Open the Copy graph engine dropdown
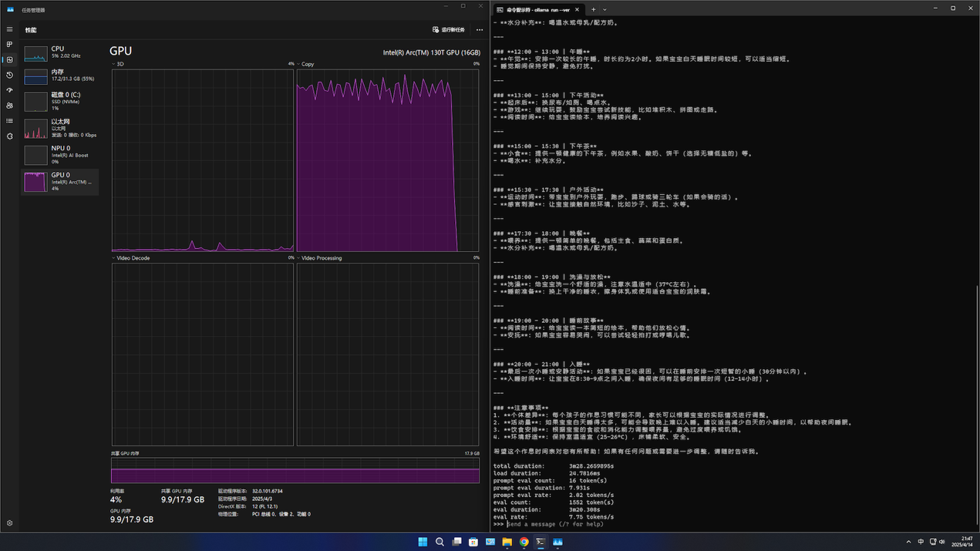This screenshot has width=980, height=551. 305,65
